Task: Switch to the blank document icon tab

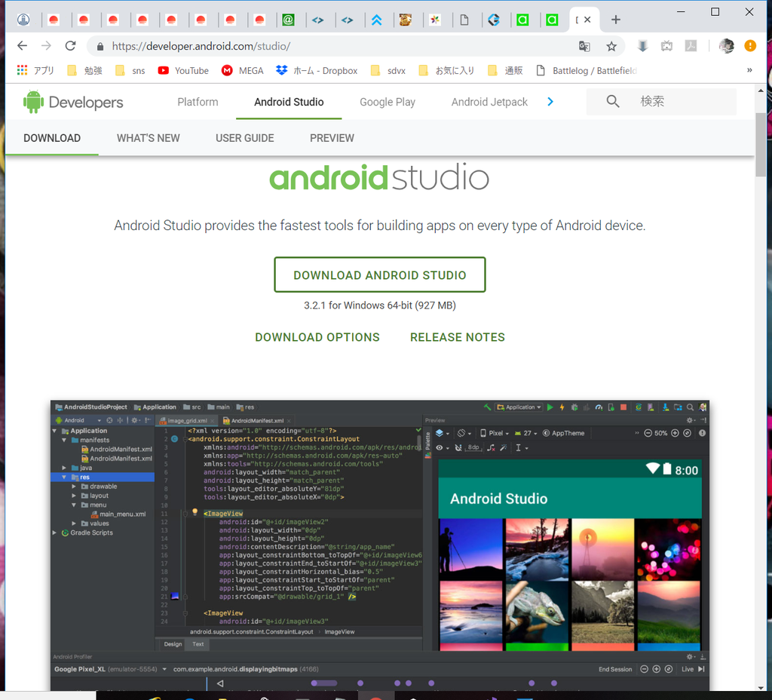Action: [x=464, y=20]
